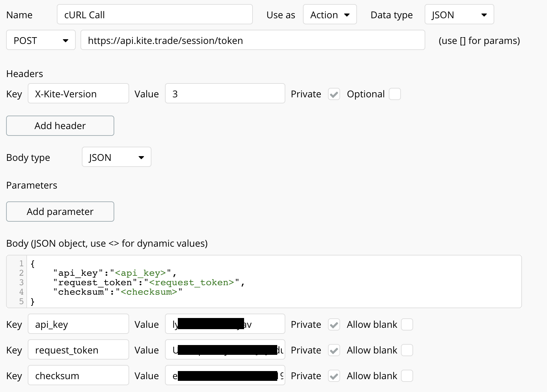This screenshot has width=547, height=392.
Task: Enable Allow blank for checksum
Action: (407, 376)
